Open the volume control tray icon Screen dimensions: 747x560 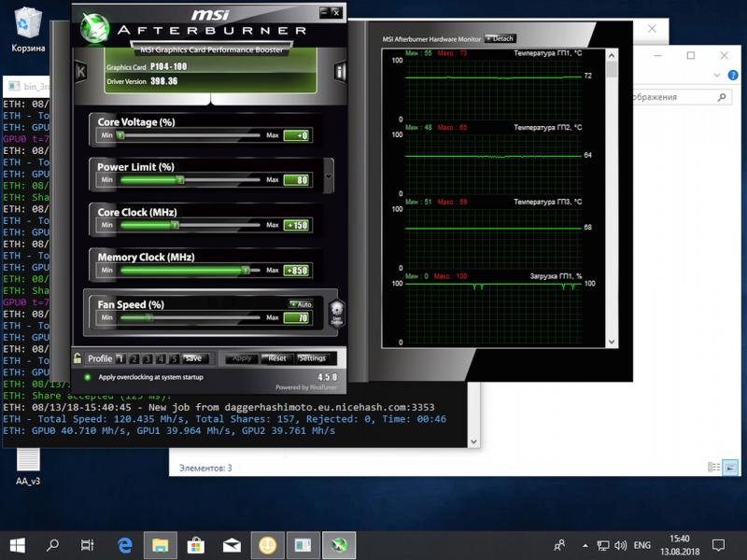tap(620, 546)
